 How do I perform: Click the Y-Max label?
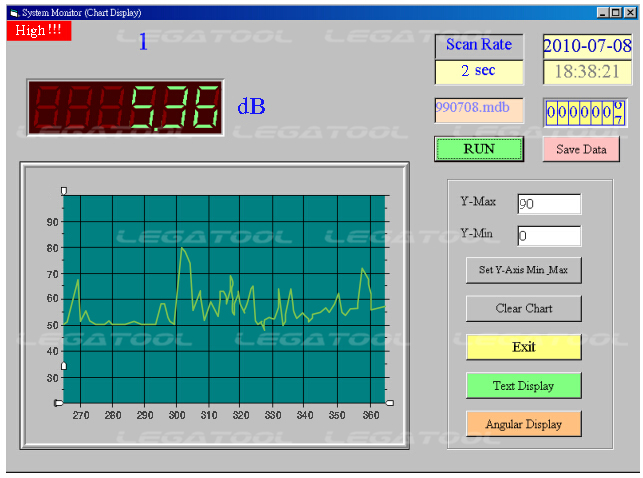[x=478, y=201]
